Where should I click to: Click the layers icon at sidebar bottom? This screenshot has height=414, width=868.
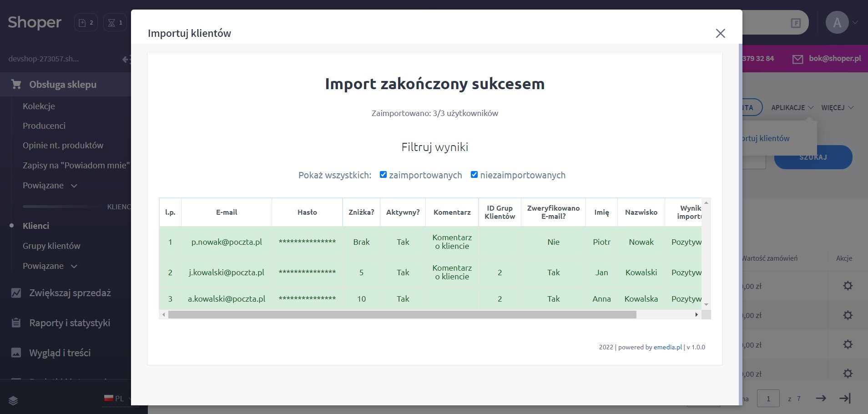[x=13, y=400]
